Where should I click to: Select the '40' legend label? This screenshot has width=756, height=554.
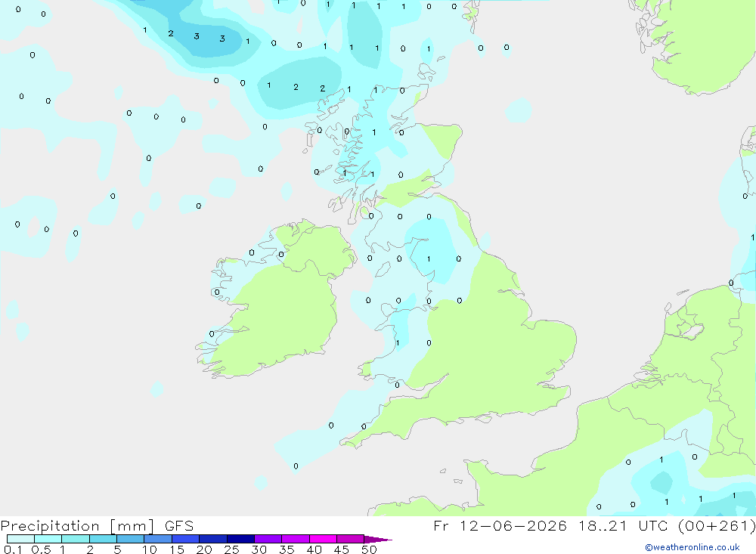coord(314,549)
